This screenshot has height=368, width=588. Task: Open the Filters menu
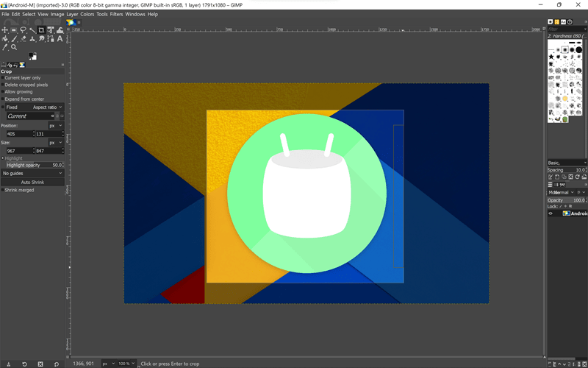[116, 14]
